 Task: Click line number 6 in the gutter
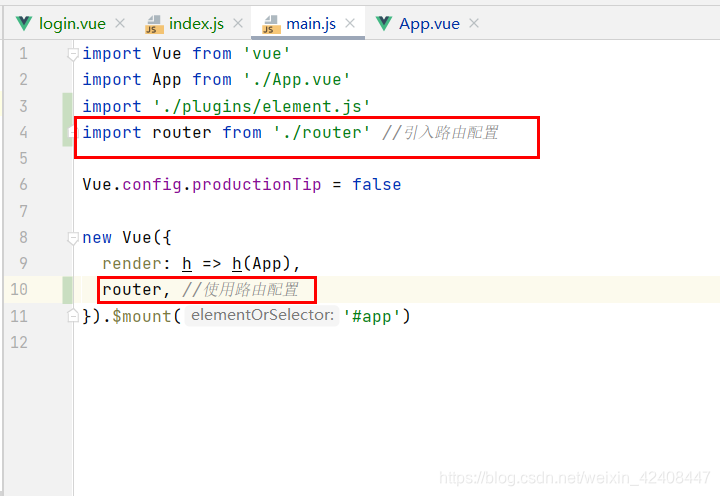pyautogui.click(x=23, y=185)
